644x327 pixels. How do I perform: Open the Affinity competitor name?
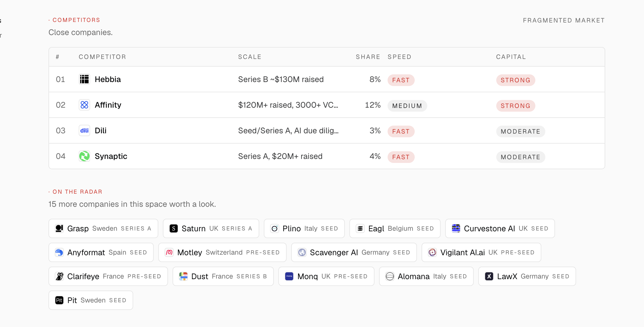[x=108, y=105]
